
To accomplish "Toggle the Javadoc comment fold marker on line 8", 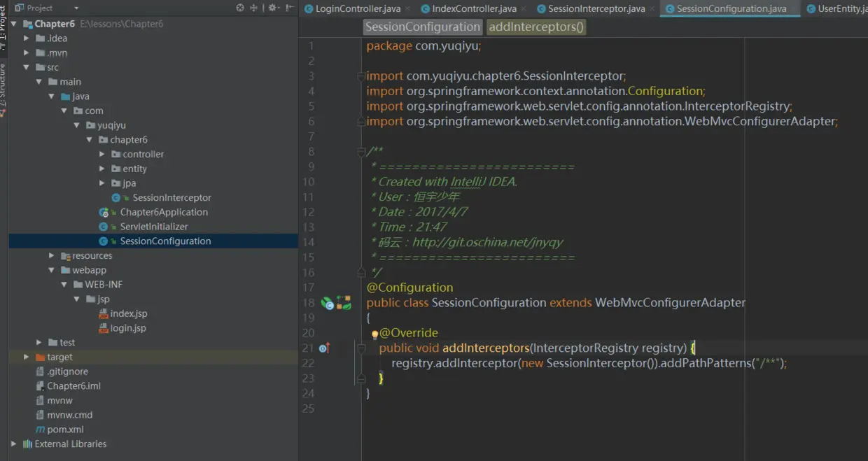I will [361, 152].
